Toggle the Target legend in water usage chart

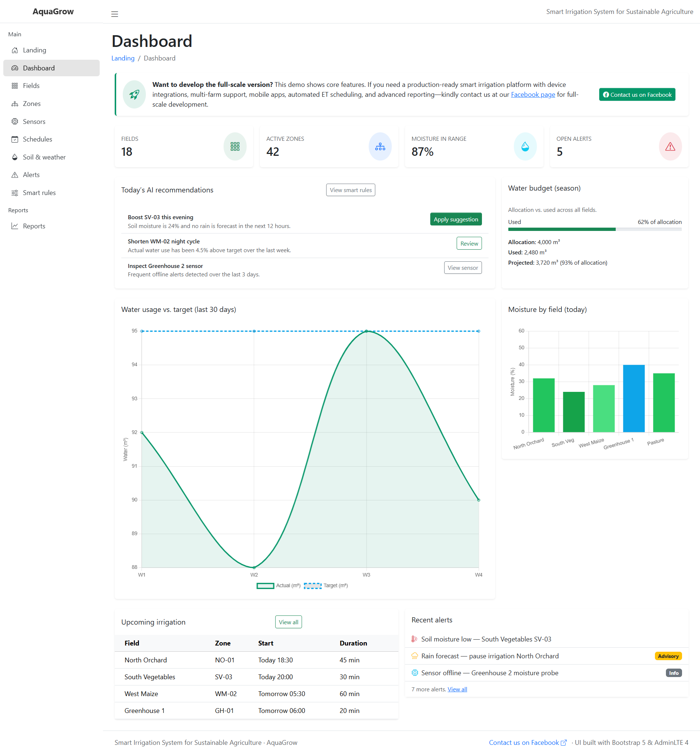point(327,585)
